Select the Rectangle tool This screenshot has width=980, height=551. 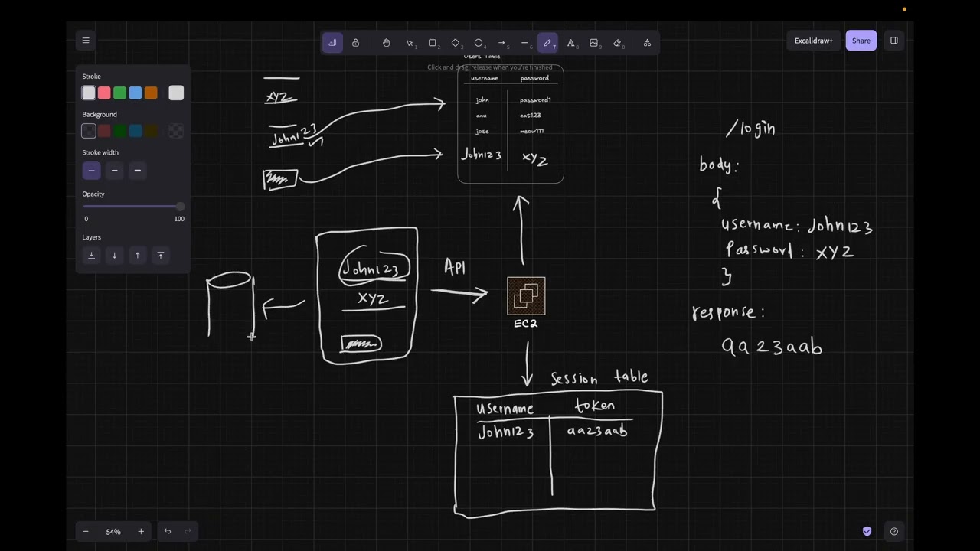click(433, 43)
